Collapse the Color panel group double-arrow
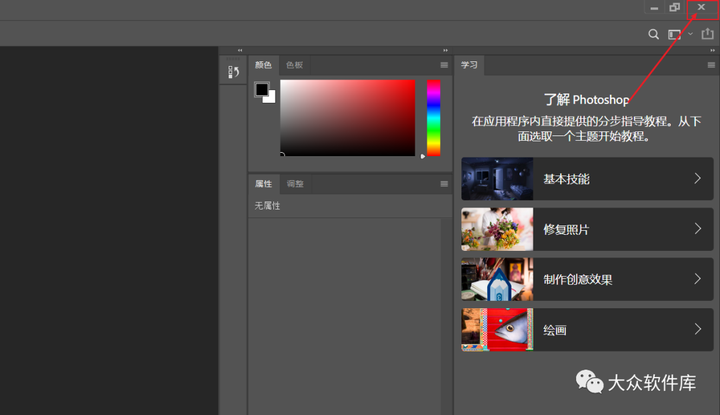720x415 pixels. 445,50
